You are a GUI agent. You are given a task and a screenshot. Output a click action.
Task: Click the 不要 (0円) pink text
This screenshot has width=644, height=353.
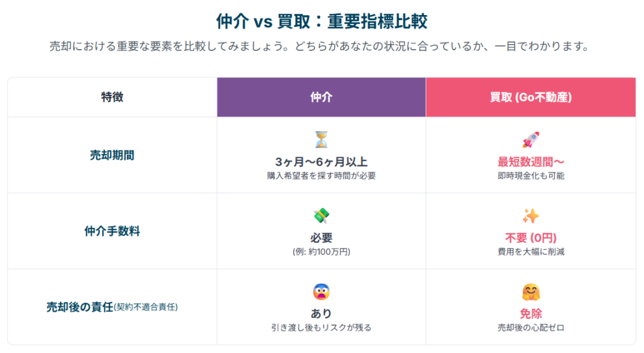click(x=531, y=238)
